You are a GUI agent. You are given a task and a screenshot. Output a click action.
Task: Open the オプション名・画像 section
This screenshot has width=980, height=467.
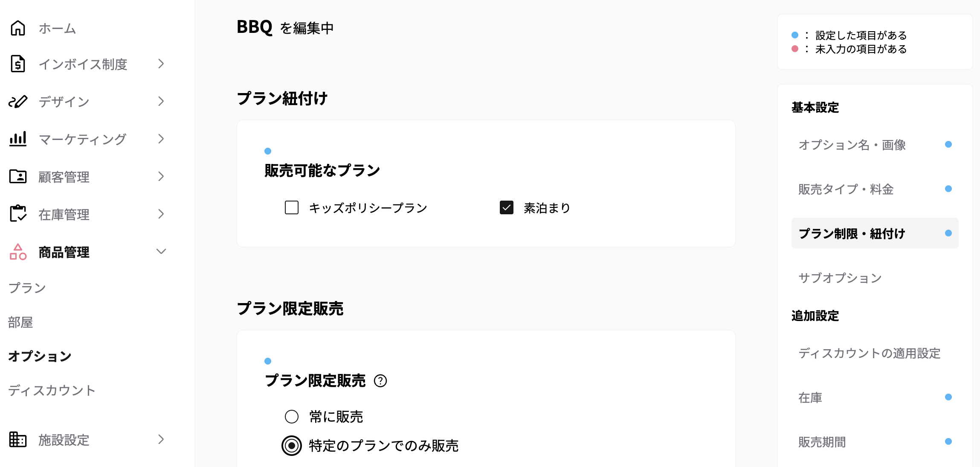[x=852, y=145]
